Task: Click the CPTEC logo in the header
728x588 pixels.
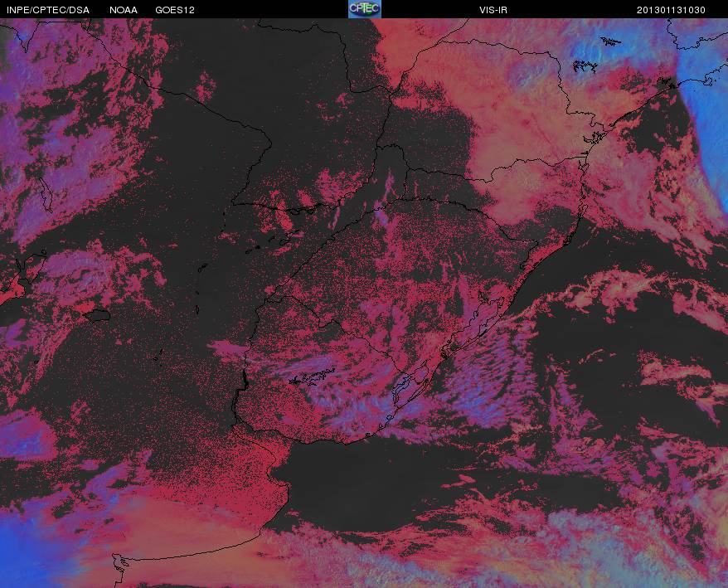Action: tap(365, 9)
